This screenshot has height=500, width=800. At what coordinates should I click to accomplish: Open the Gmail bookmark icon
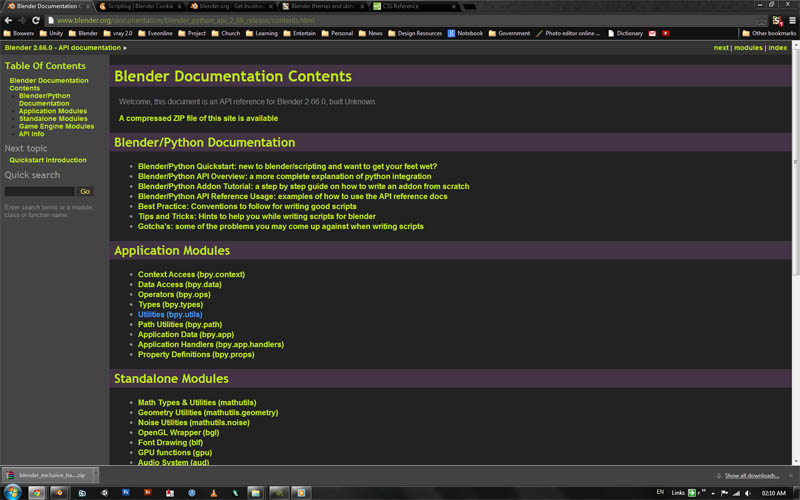(x=652, y=33)
